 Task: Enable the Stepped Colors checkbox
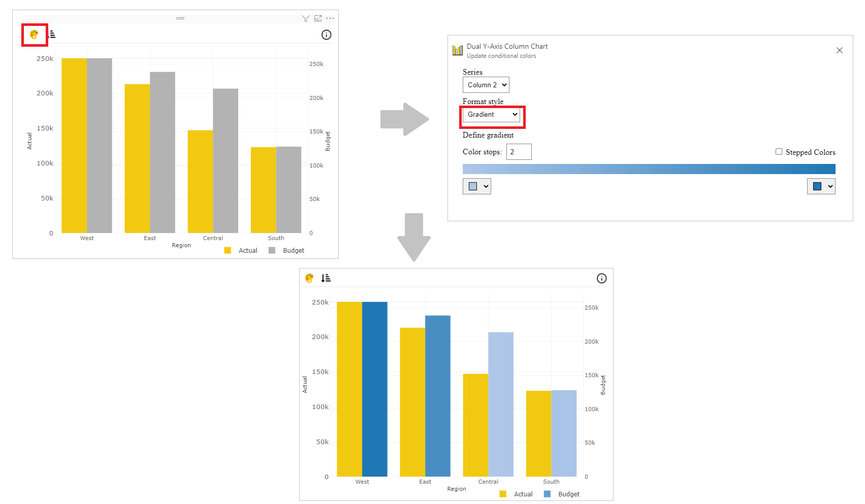[779, 152]
